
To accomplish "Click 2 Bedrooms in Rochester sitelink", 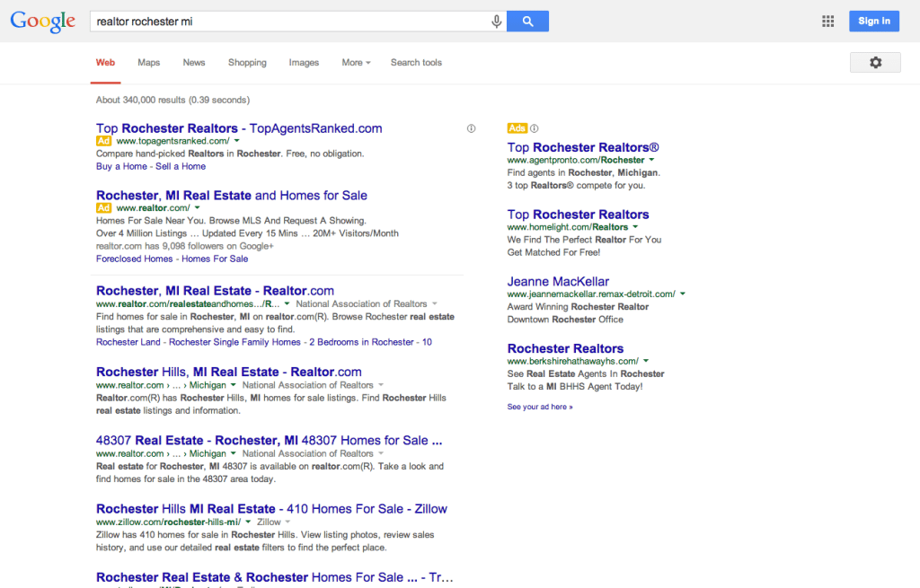I will pyautogui.click(x=361, y=342).
